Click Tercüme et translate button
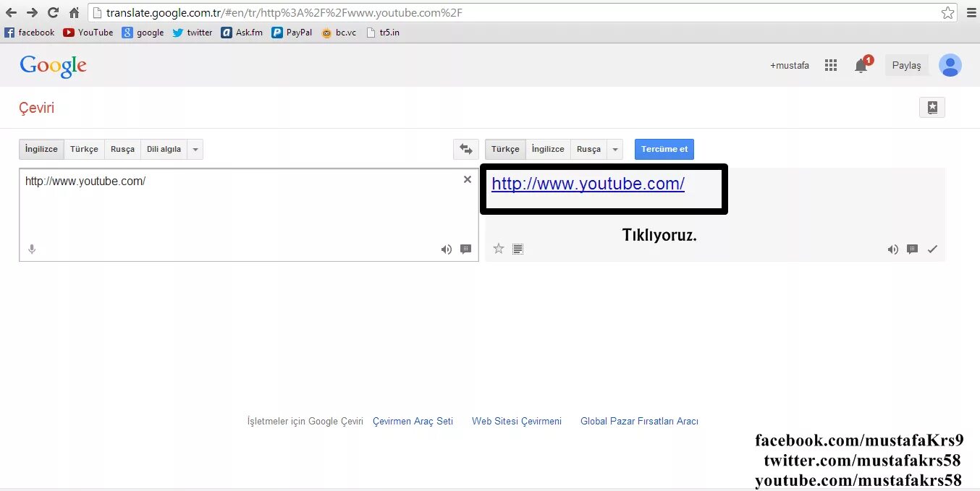The image size is (980, 491). [x=664, y=149]
